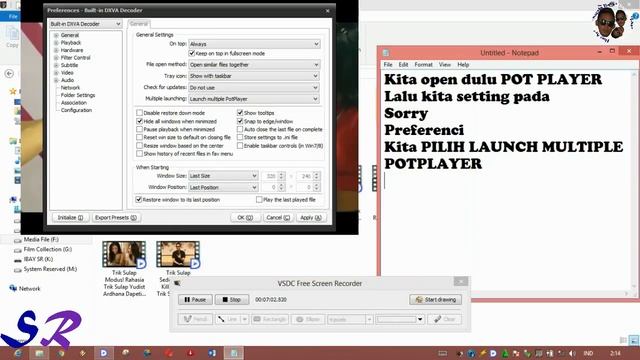Click Start drawing in VSDC recorder
The width and height of the screenshot is (640, 360).
click(x=436, y=300)
